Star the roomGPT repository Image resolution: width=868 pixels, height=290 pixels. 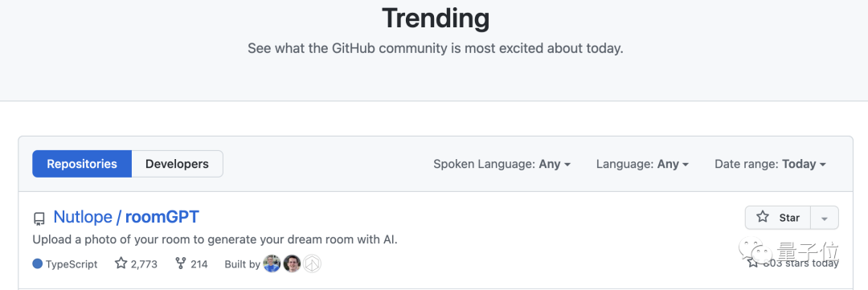[778, 218]
